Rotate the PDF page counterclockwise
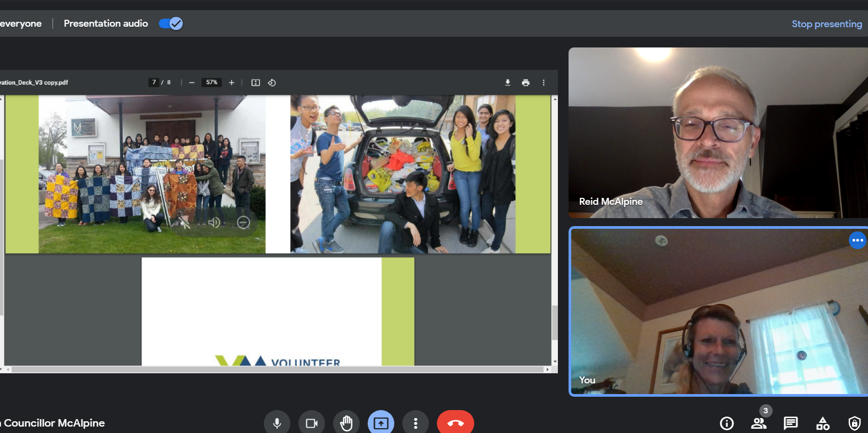Image resolution: width=868 pixels, height=433 pixels. (272, 83)
